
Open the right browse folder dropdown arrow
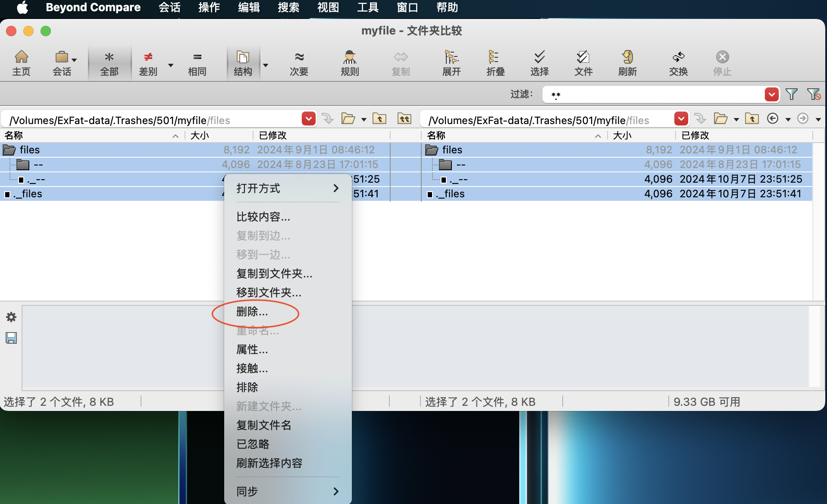[736, 119]
